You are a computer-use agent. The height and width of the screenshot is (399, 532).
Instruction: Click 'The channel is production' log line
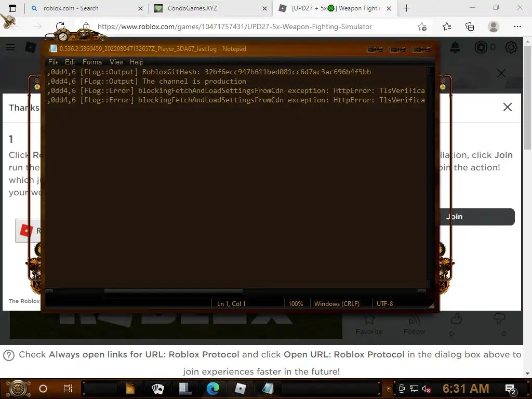(147, 82)
